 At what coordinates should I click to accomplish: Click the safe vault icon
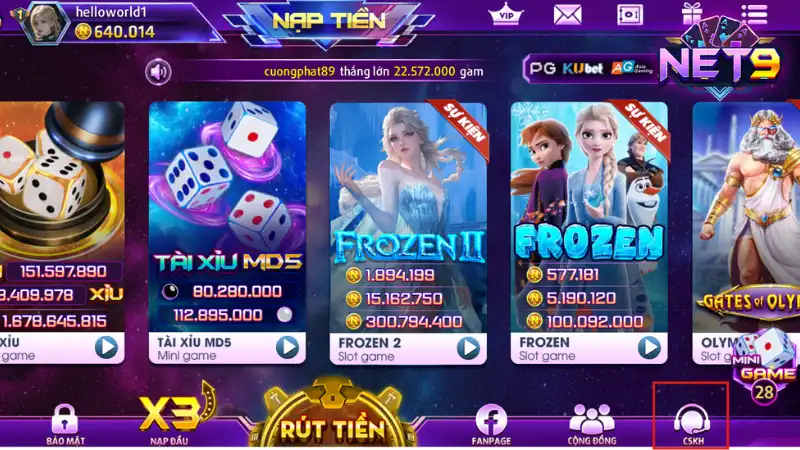click(630, 15)
